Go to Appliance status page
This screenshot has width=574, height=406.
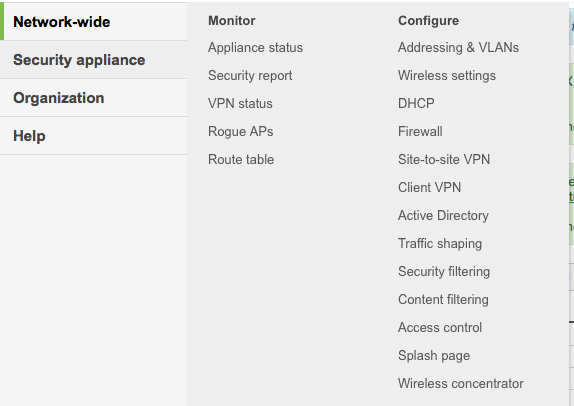coord(256,48)
